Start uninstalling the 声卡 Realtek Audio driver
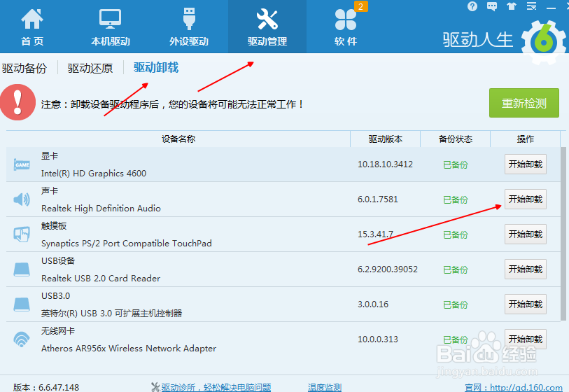Viewport: 569px width, 392px height. tap(526, 199)
